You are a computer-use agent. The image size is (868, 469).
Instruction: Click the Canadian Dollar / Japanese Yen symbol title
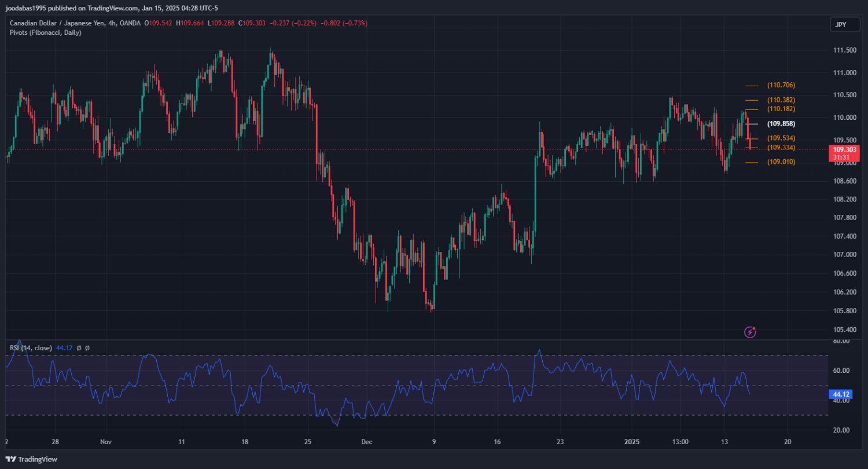(58, 23)
